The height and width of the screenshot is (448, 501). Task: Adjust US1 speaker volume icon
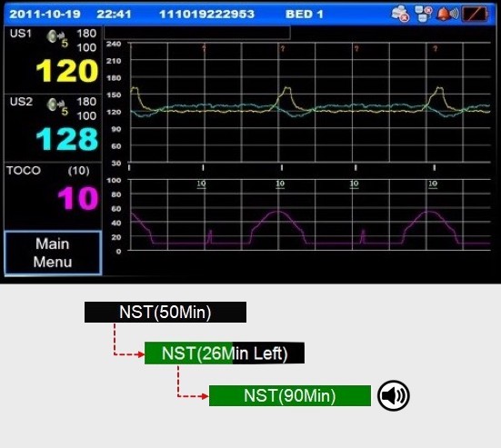(57, 38)
